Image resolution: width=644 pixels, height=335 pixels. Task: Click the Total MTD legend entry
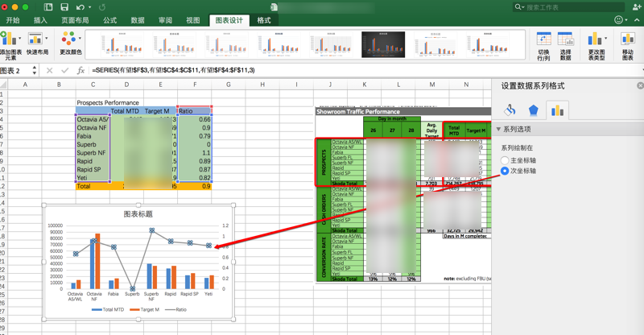[108, 309]
